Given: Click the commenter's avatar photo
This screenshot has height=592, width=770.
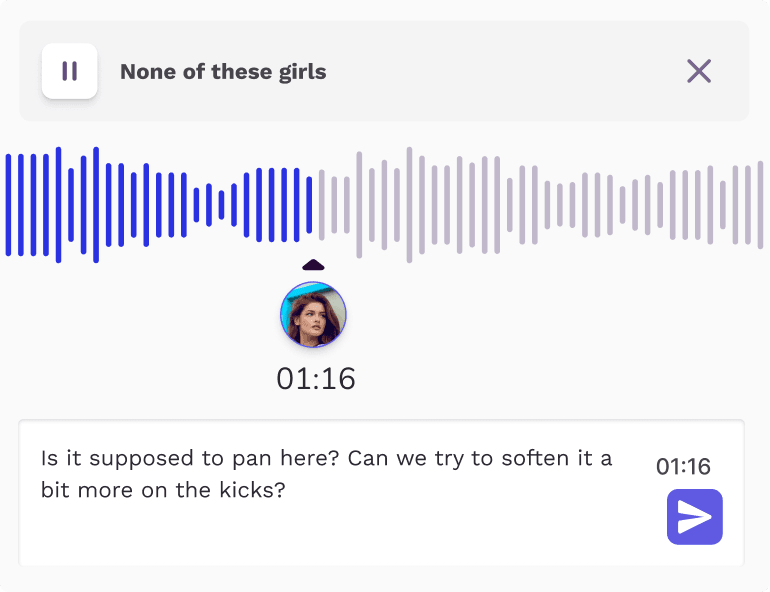Looking at the screenshot, I should [313, 315].
